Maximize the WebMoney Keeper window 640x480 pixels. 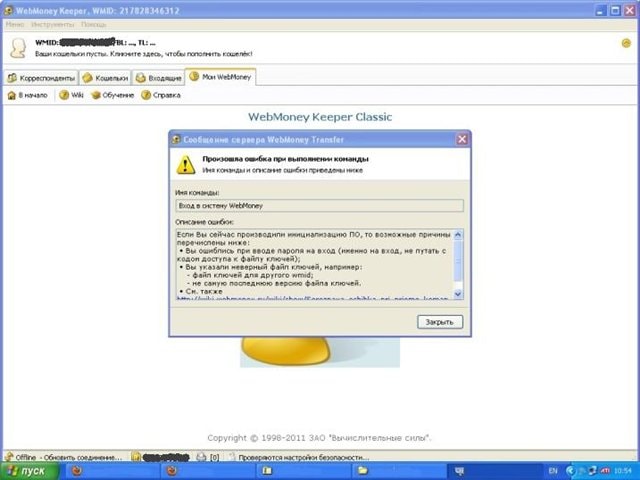pos(615,11)
